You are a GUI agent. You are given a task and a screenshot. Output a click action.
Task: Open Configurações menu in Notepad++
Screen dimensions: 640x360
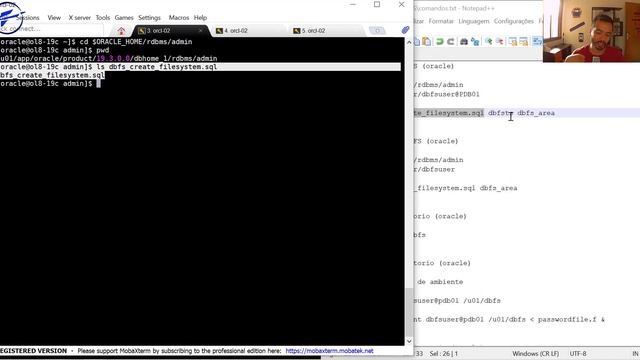tap(513, 21)
